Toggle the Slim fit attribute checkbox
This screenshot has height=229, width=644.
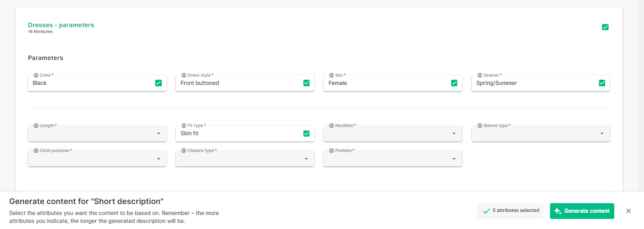tap(306, 133)
